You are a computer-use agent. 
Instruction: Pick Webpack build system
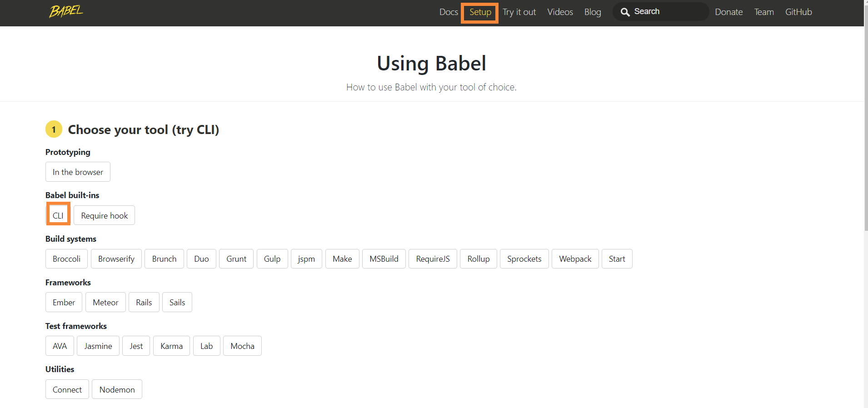coord(575,259)
